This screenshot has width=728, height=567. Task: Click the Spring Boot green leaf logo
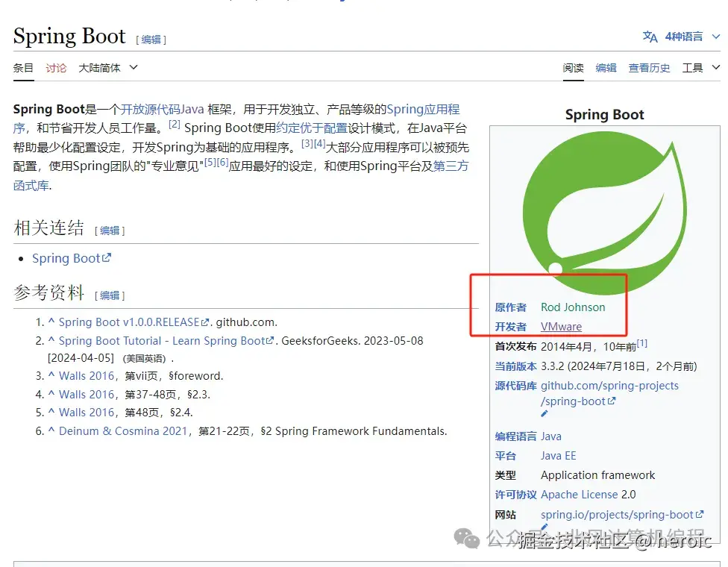(605, 213)
